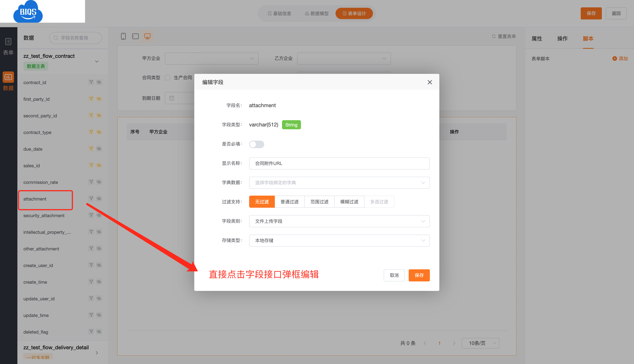
Task: Switch to 基础信息 step
Action: click(x=280, y=13)
